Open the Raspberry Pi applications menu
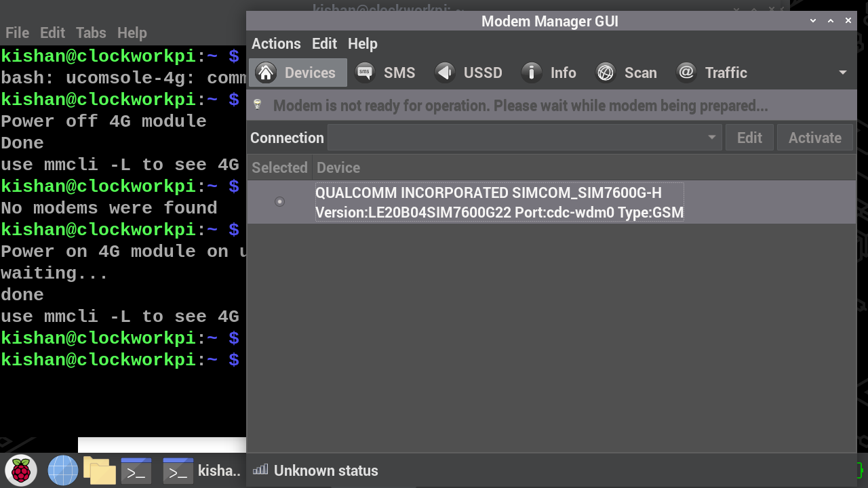The height and width of the screenshot is (488, 868). 21,470
